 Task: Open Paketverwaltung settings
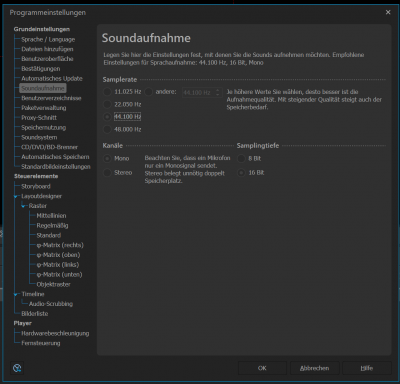tap(44, 108)
